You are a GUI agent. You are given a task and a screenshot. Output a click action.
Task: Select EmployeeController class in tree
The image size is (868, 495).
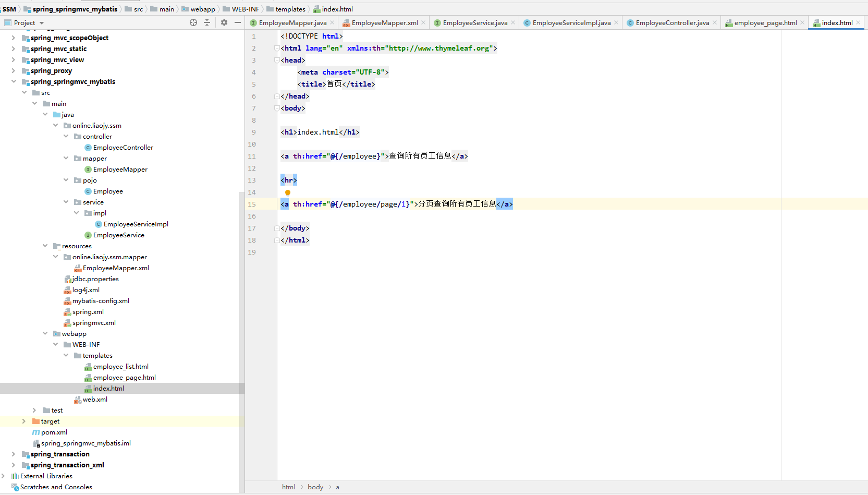123,148
